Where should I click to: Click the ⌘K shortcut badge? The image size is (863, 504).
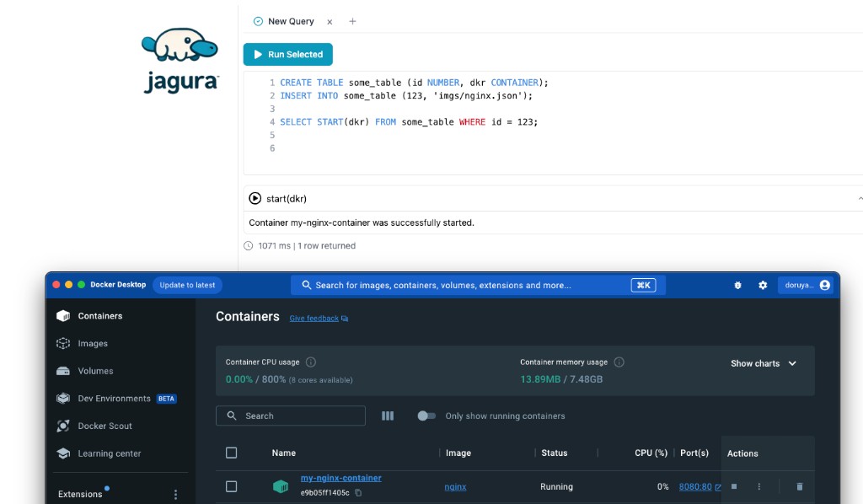(643, 285)
